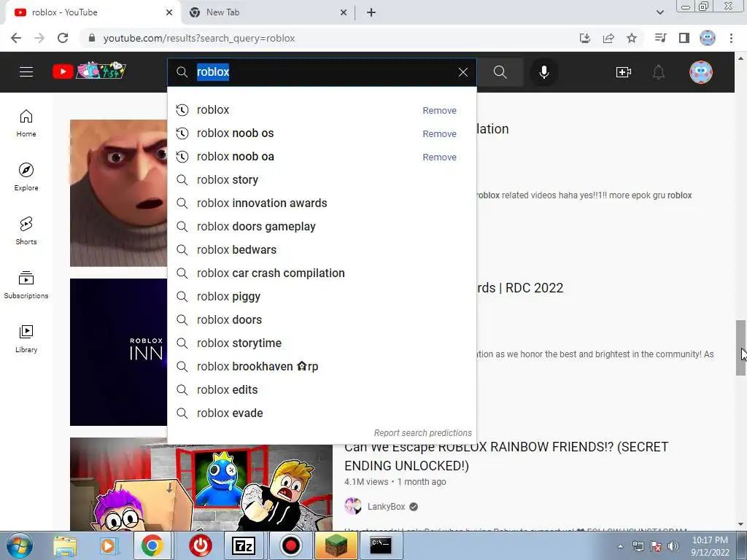Choose suggestion 'roblox evade'
Viewport: 747px width, 560px height.
point(322,413)
